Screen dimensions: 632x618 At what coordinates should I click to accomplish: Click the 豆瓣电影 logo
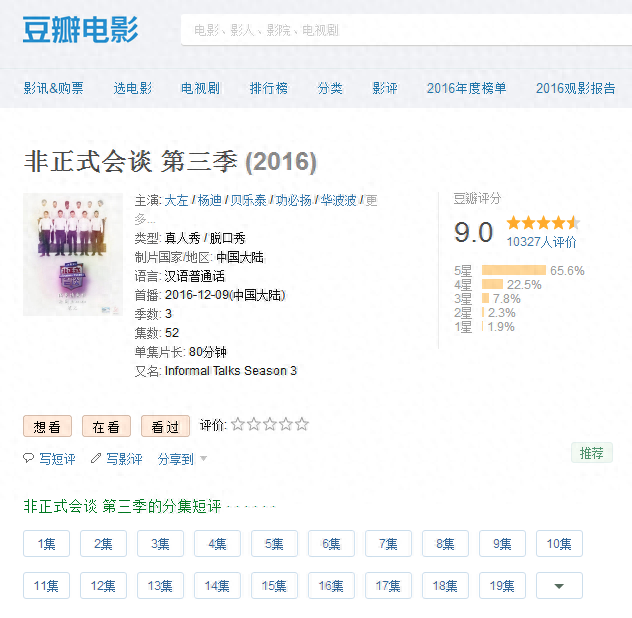[x=80, y=29]
